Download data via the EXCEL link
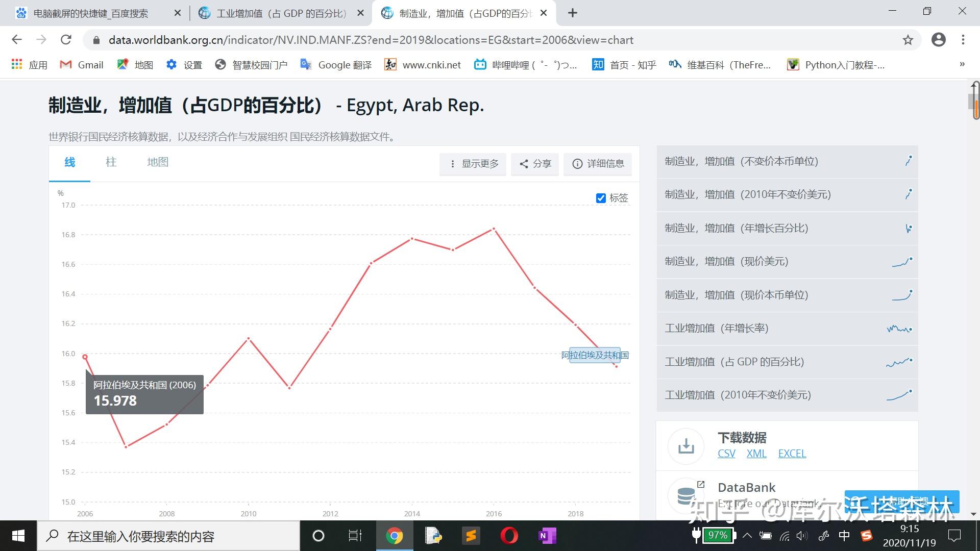The image size is (980, 551). (792, 454)
